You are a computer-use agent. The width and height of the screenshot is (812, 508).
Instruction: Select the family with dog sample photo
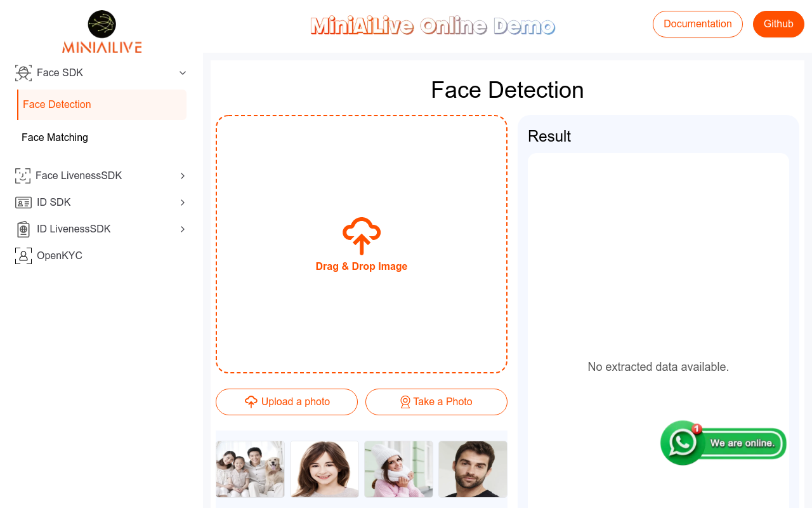250,469
